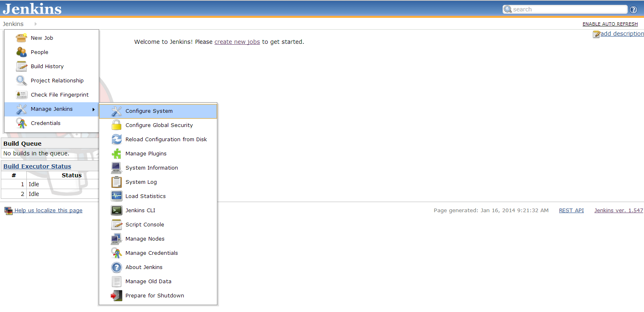The width and height of the screenshot is (644, 312).
Task: Select System Information menu entry
Action: [x=158, y=168]
